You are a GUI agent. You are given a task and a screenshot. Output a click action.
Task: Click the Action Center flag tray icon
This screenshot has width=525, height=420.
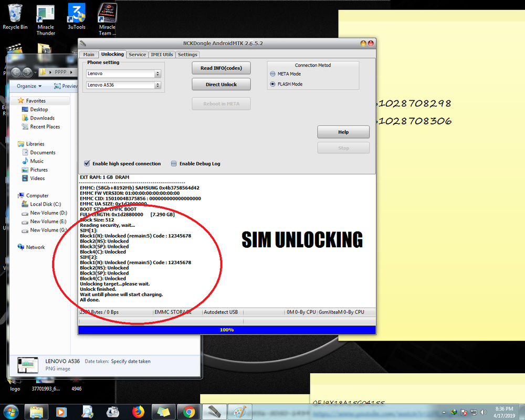[x=464, y=412]
